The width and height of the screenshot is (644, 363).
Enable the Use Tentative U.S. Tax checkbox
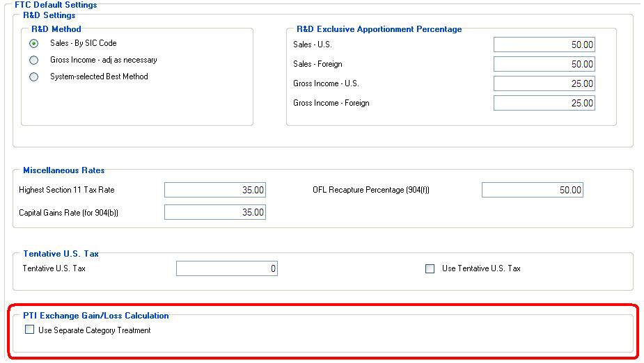click(x=430, y=268)
